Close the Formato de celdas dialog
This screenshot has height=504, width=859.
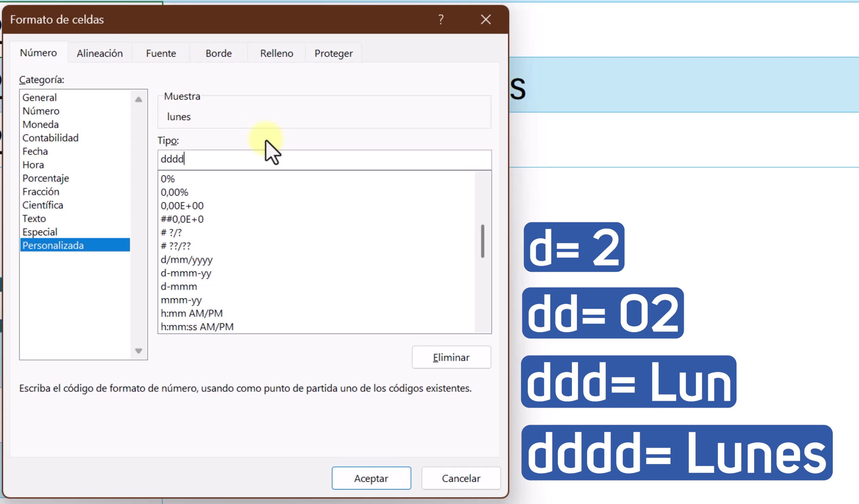point(486,20)
